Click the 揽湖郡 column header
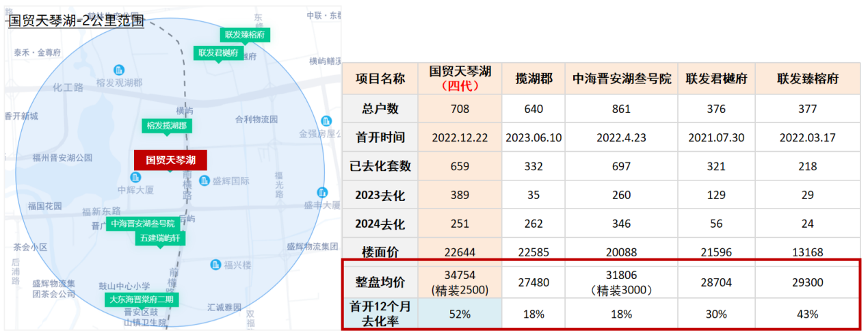Viewport: 868px width, 335px height. (x=534, y=79)
